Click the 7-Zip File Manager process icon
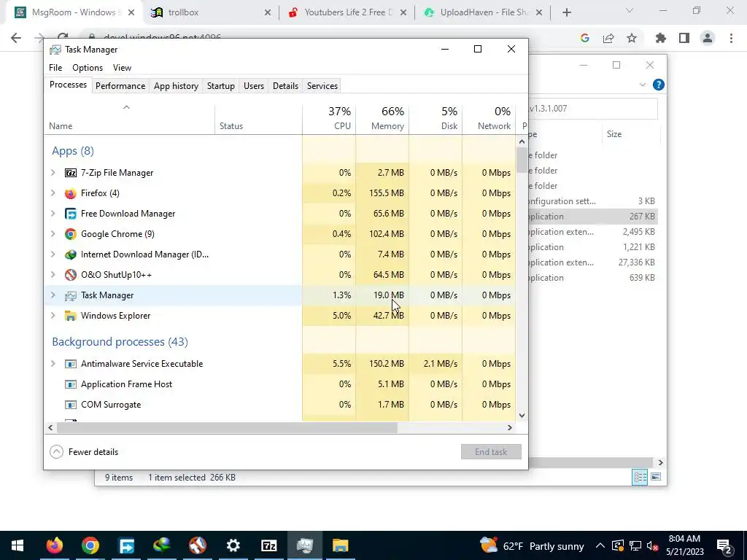This screenshot has height=560, width=747. tap(71, 173)
